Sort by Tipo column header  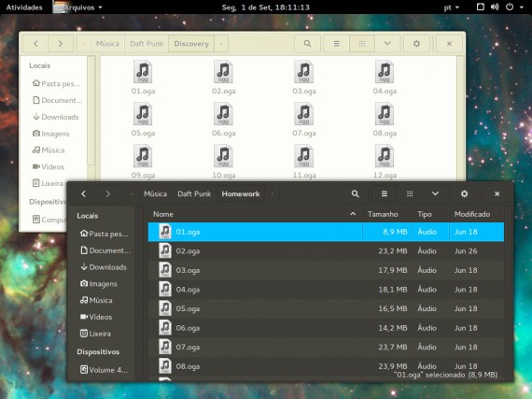click(430, 214)
